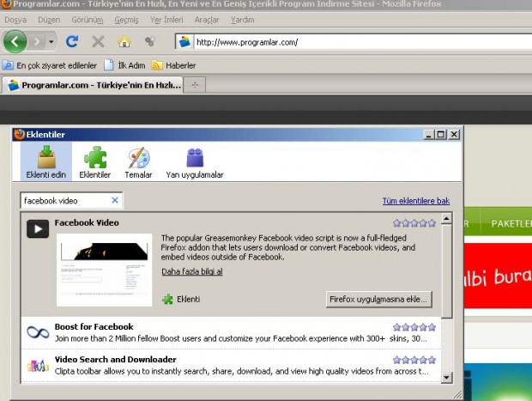Image resolution: width=532 pixels, height=401 pixels.
Task: Click the toolbar icon right of home
Action: point(150,41)
